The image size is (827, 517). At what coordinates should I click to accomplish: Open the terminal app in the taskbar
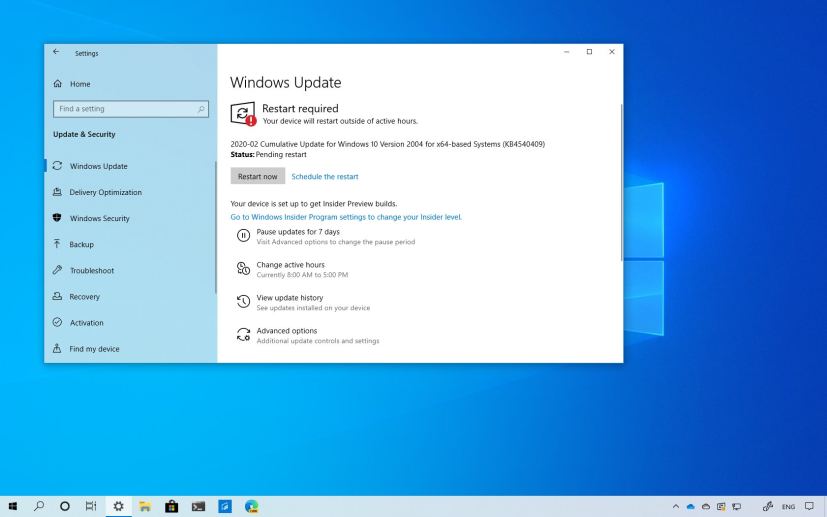(198, 506)
